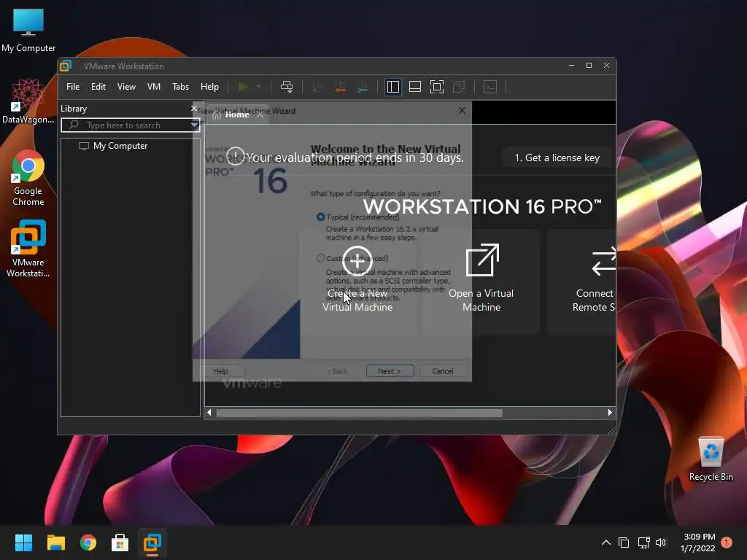Click the horizontal scrollbar thumb
The height and width of the screenshot is (560, 747).
pos(360,413)
